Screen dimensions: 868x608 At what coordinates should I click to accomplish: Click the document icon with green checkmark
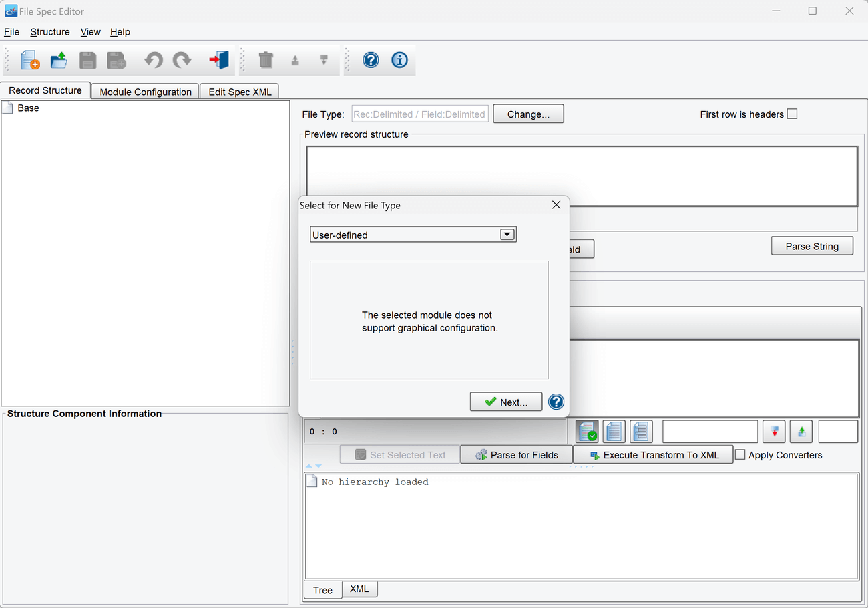tap(587, 432)
